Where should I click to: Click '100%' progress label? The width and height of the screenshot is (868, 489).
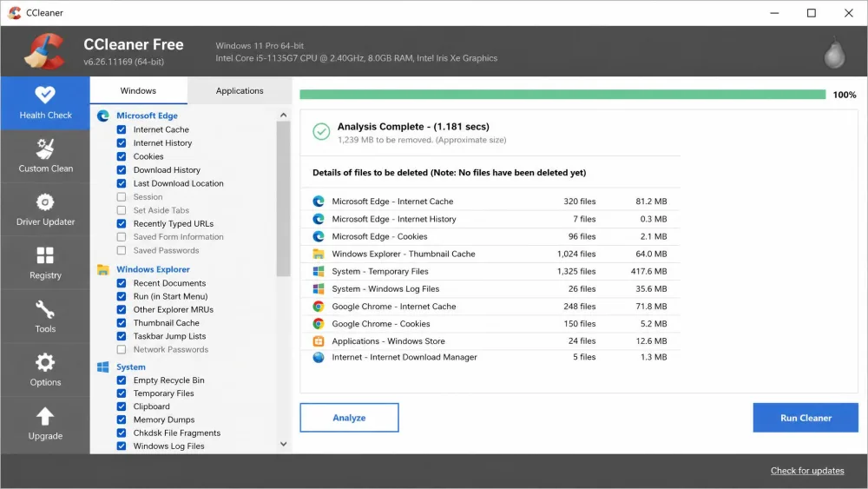[845, 95]
